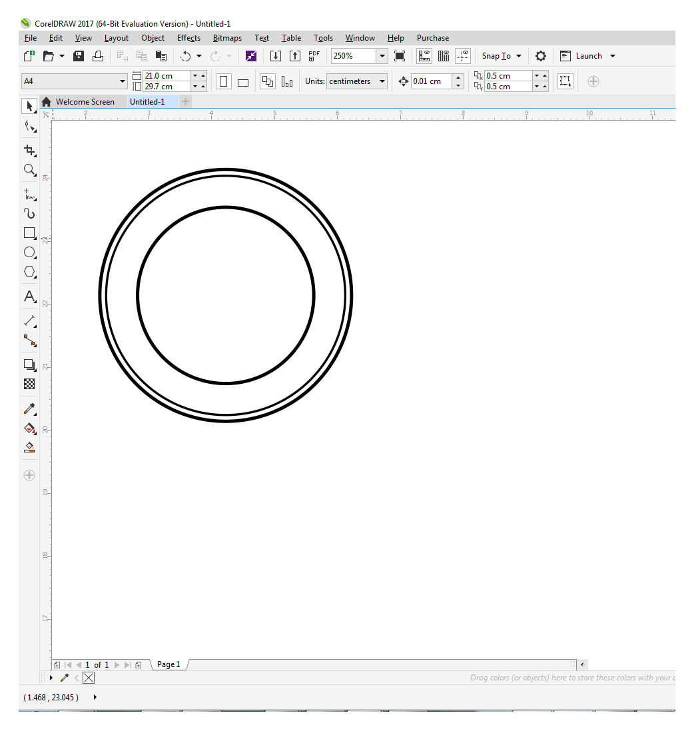Screen dimensions: 700x733
Task: Select the Pick tool
Action: tap(29, 106)
